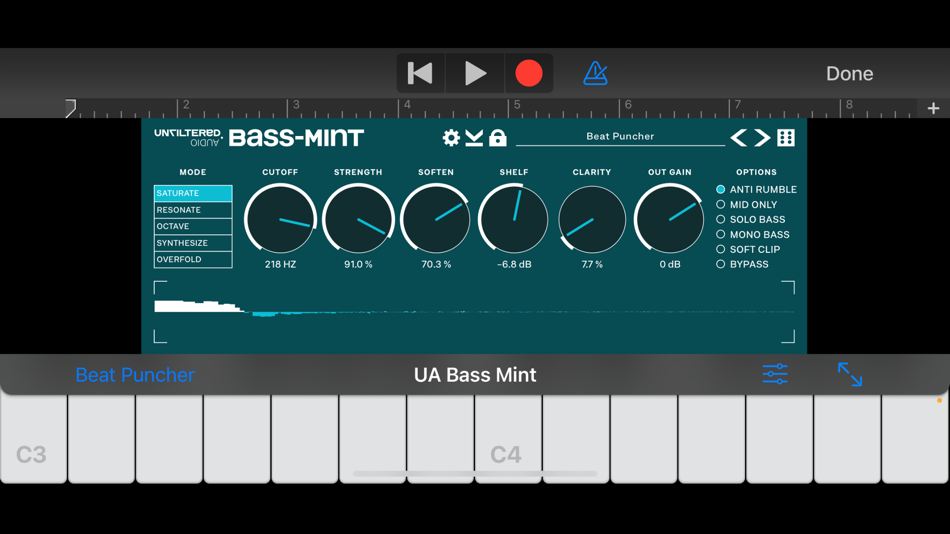Open Bass-Mint settings gear

pos(451,138)
